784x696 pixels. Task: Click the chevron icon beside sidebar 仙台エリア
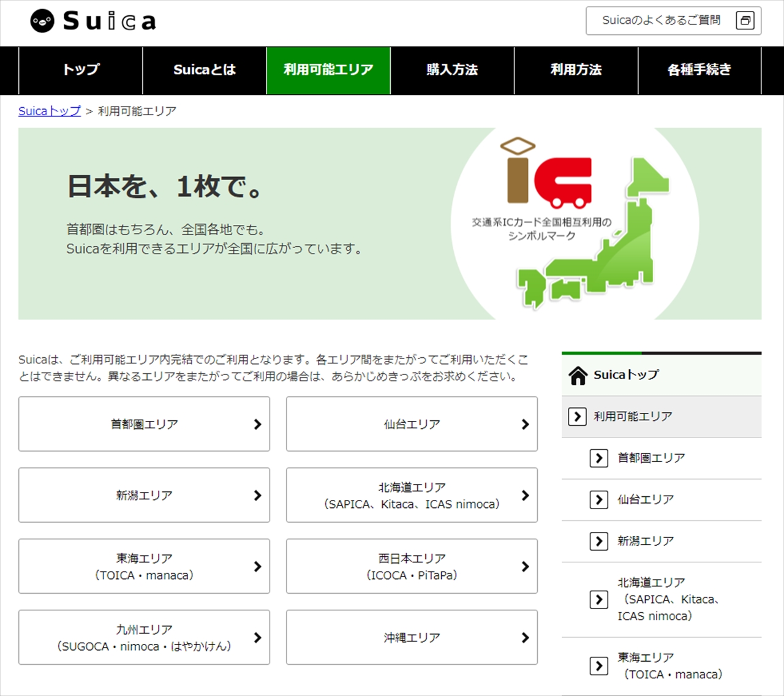598,500
